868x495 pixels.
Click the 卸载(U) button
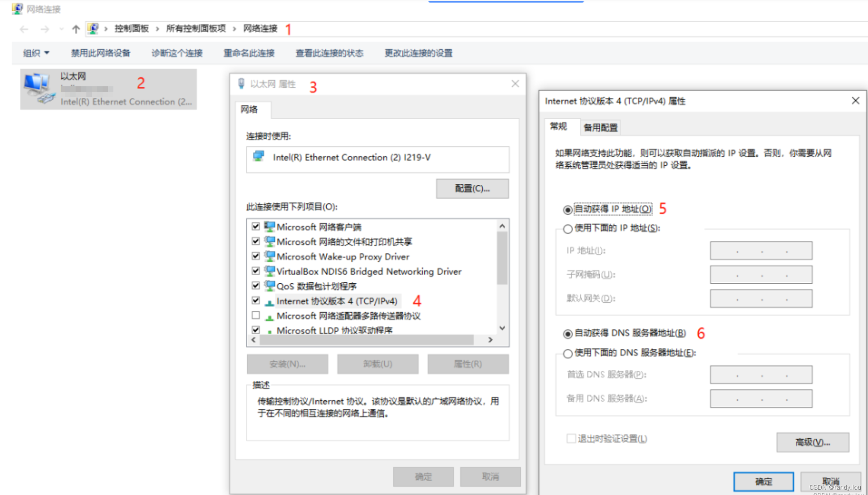(x=378, y=364)
